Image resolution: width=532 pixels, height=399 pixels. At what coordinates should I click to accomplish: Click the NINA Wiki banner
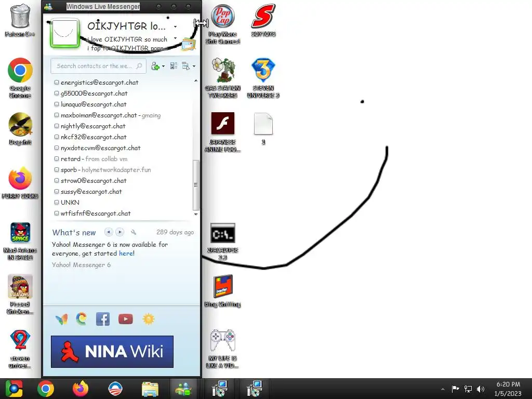(112, 352)
